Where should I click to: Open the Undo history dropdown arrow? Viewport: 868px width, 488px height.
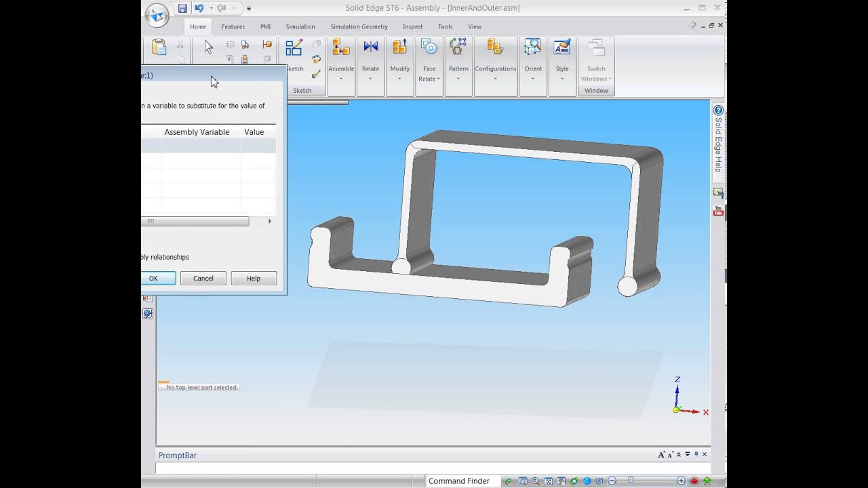point(211,8)
